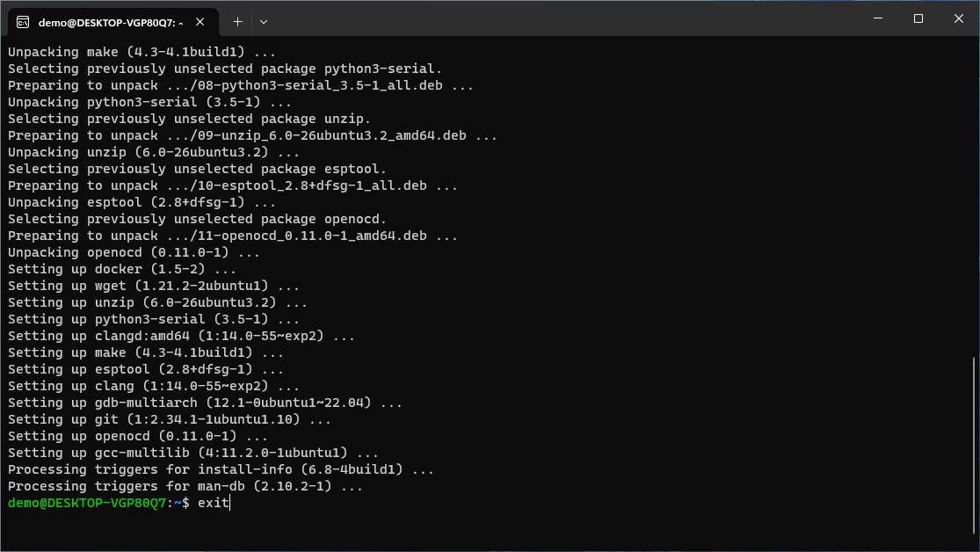This screenshot has width=980, height=552.
Task: Minimize the terminal window
Action: (x=876, y=18)
